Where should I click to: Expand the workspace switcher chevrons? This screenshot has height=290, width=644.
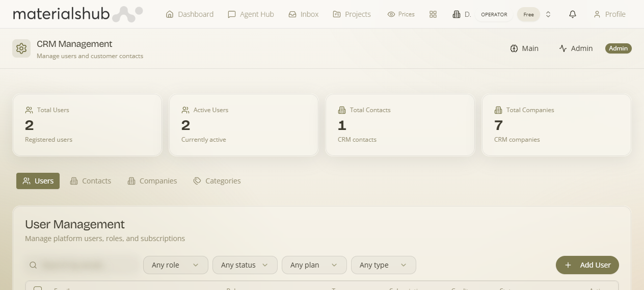[548, 14]
